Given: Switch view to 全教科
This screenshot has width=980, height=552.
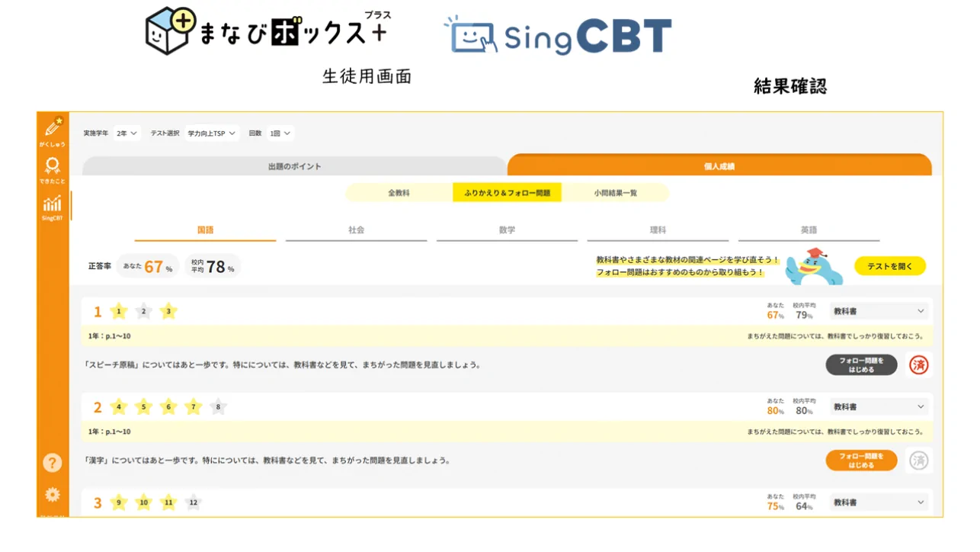Looking at the screenshot, I should (x=399, y=193).
